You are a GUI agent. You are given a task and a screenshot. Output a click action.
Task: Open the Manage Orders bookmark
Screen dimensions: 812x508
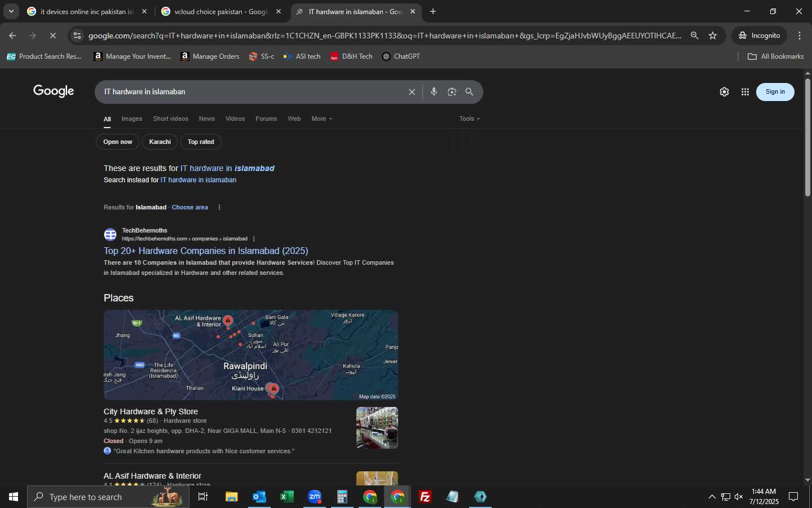click(x=210, y=56)
